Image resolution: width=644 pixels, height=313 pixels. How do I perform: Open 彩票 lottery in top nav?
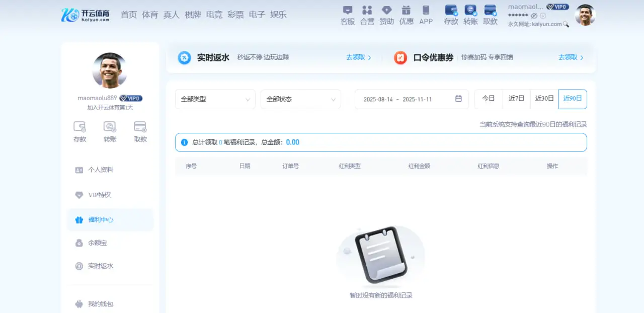tap(235, 15)
